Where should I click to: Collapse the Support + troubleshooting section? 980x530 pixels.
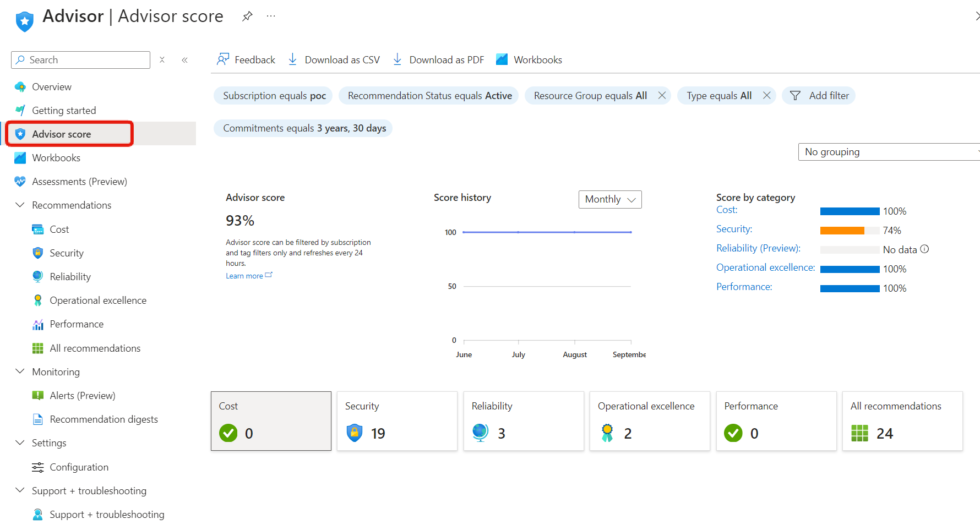coord(20,491)
